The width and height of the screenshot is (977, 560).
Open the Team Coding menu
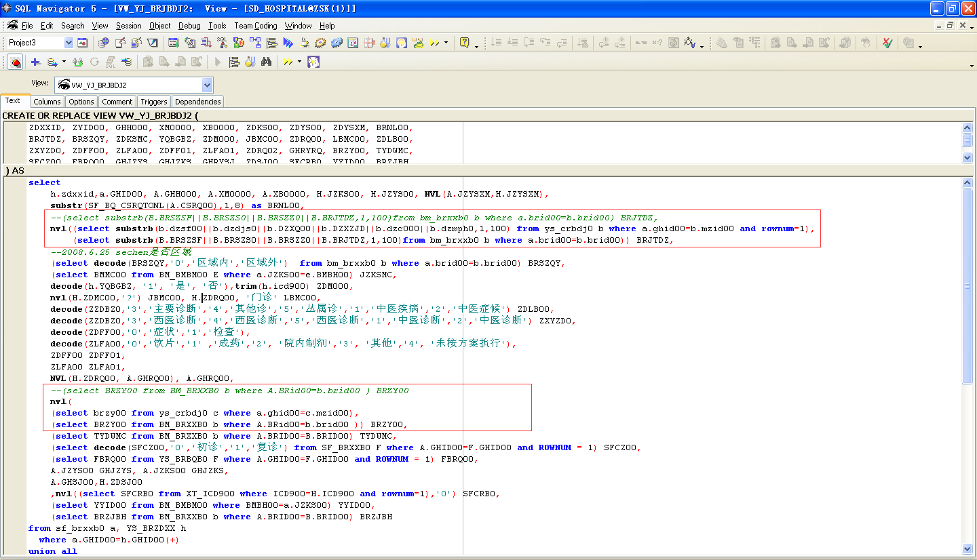[255, 26]
